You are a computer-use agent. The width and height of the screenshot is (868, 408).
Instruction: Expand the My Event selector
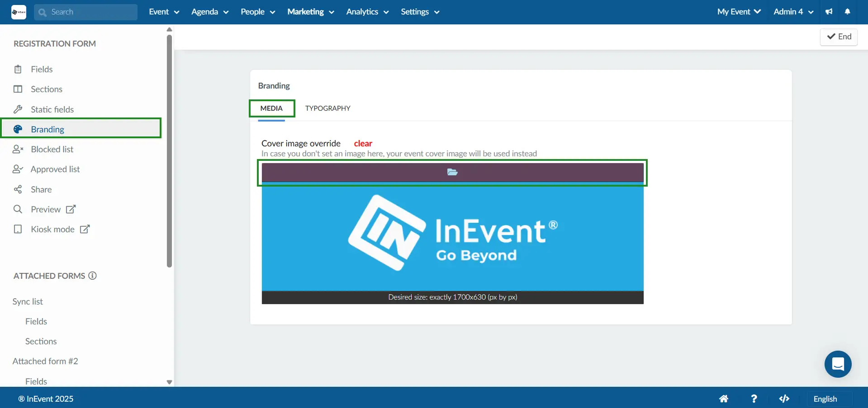(739, 12)
